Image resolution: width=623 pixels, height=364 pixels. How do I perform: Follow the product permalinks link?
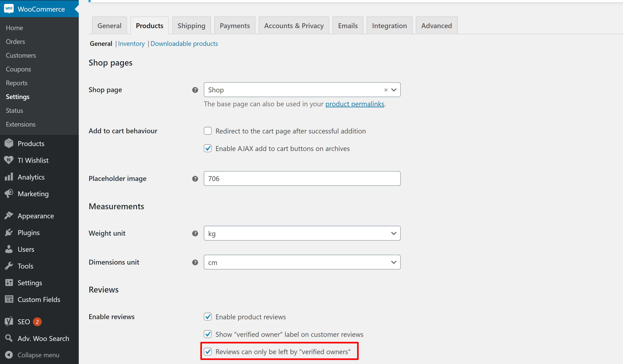click(355, 104)
